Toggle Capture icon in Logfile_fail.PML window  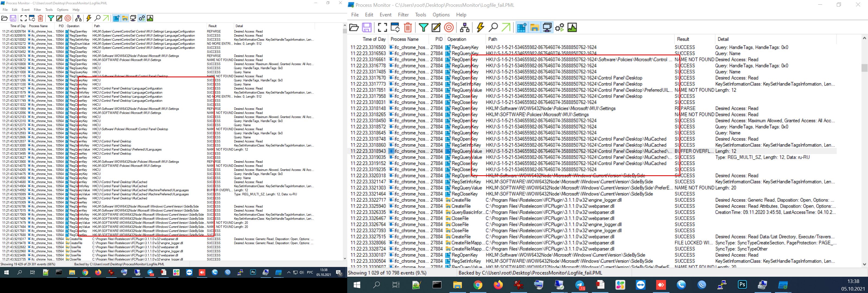382,27
